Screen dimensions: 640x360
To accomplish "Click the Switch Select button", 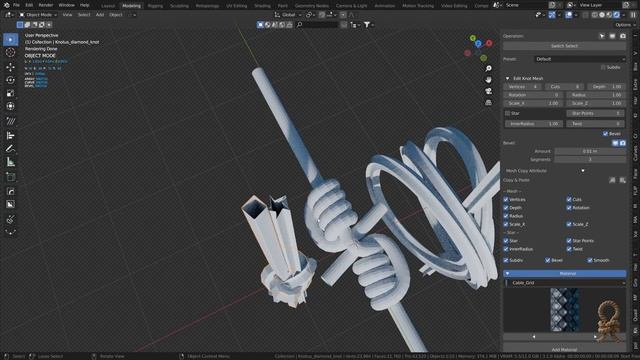I will 564,46.
